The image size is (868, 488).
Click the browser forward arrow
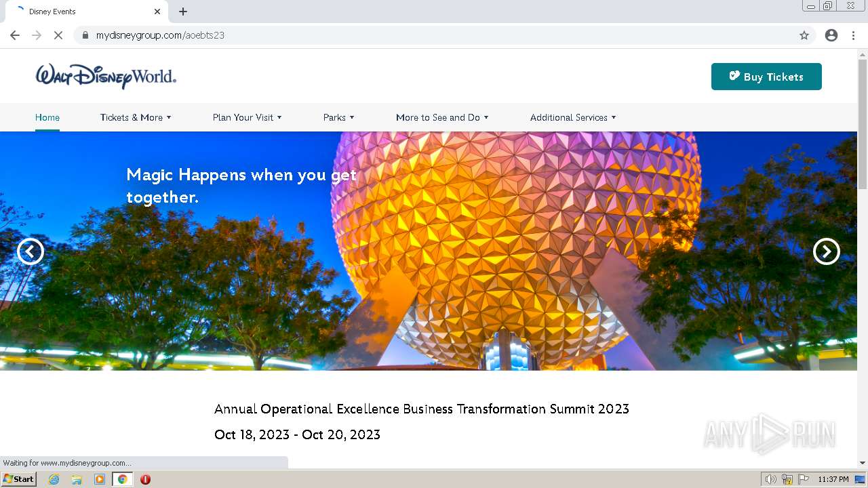click(37, 35)
